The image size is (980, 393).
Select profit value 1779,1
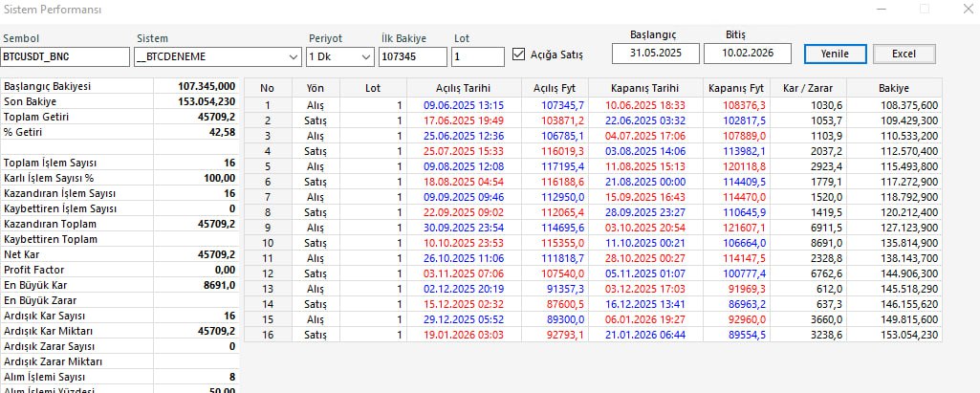pyautogui.click(x=826, y=182)
